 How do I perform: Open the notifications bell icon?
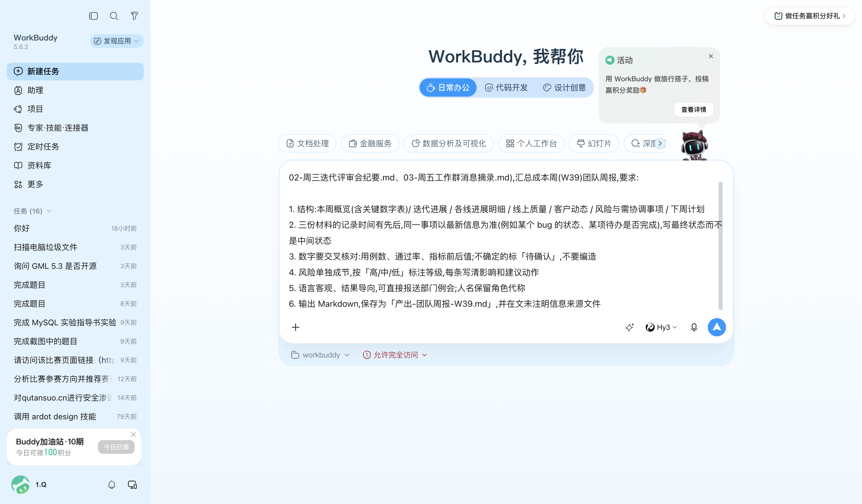pos(112,485)
